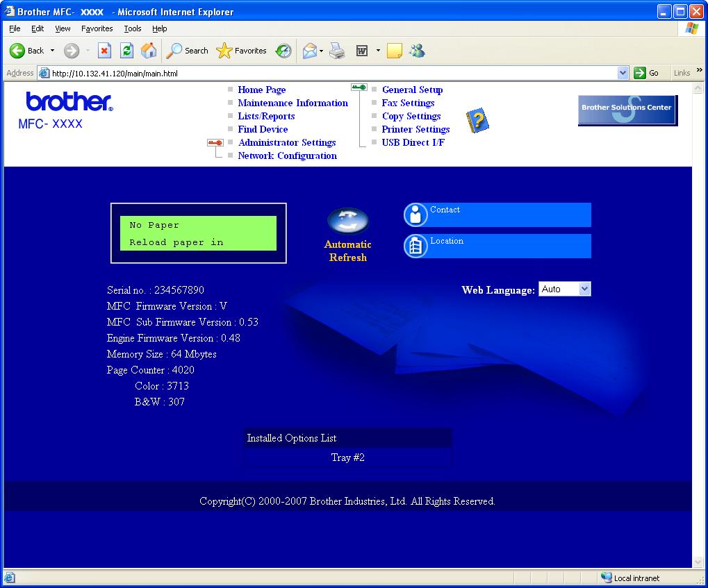
Task: Open the help question mark book icon
Action: tap(478, 121)
